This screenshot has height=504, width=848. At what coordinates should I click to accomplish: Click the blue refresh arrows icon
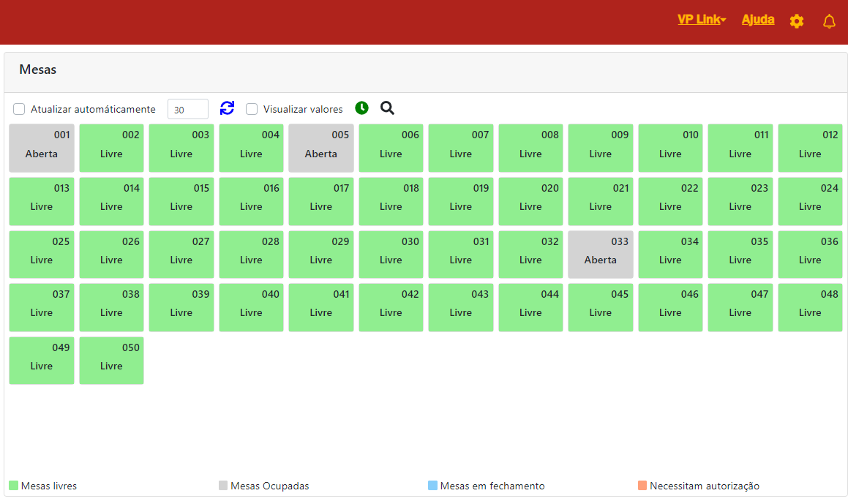pyautogui.click(x=227, y=108)
